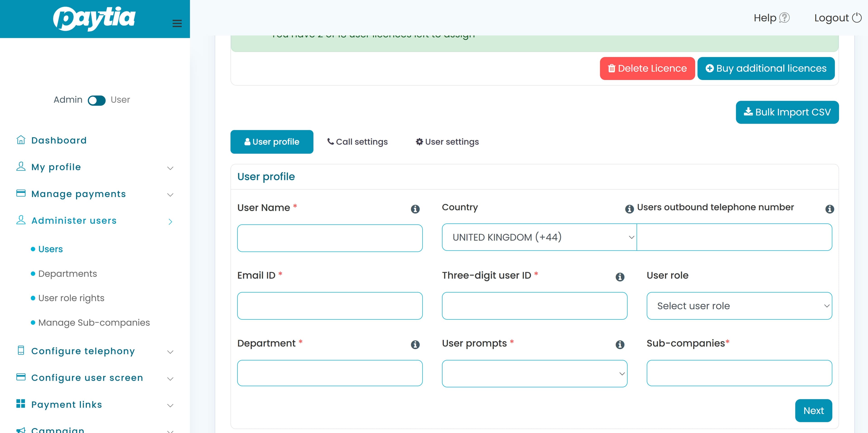Image resolution: width=868 pixels, height=433 pixels.
Task: Expand the Configure user screen section
Action: coord(170,378)
